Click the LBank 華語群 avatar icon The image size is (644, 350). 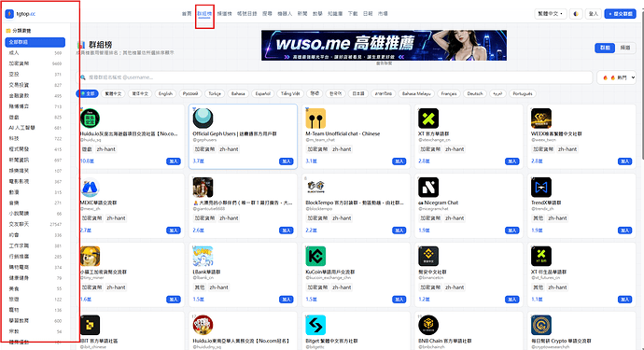point(203,257)
